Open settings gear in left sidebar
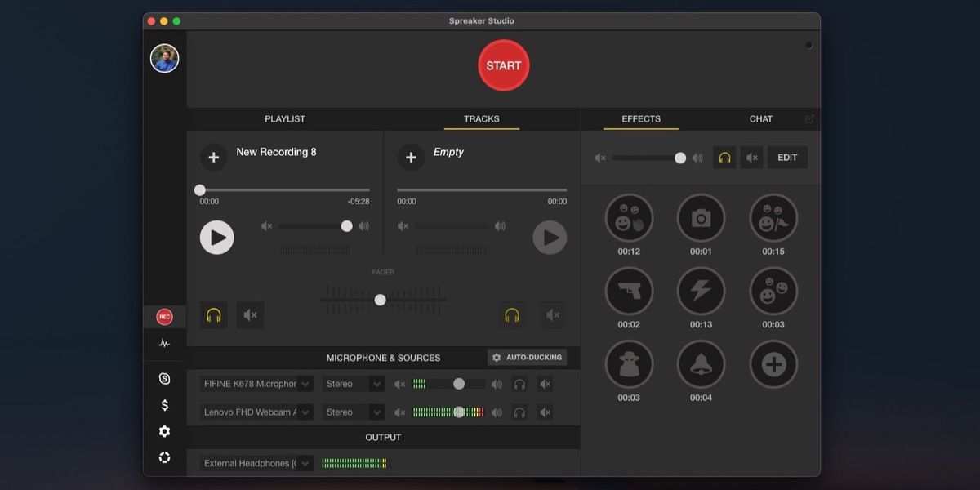Screen dimensions: 980x490 (x=164, y=431)
